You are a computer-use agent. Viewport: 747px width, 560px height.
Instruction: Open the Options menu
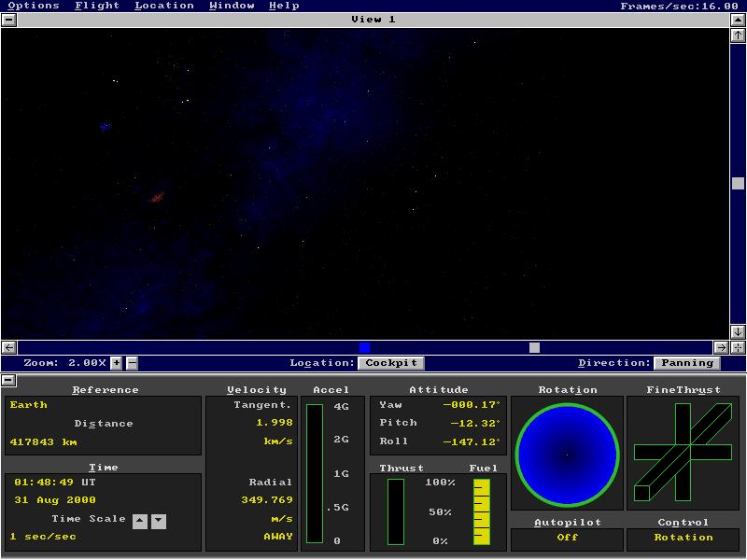[x=34, y=6]
